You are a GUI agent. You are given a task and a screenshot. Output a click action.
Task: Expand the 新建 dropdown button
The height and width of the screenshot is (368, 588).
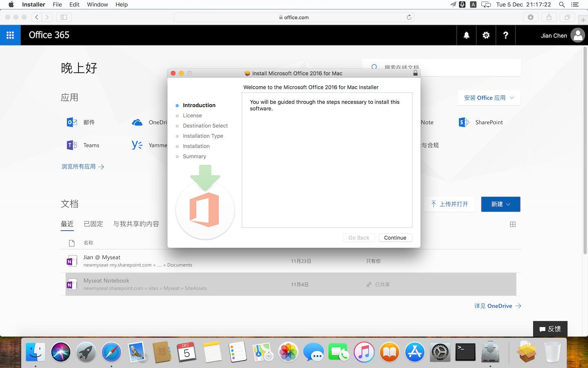501,204
